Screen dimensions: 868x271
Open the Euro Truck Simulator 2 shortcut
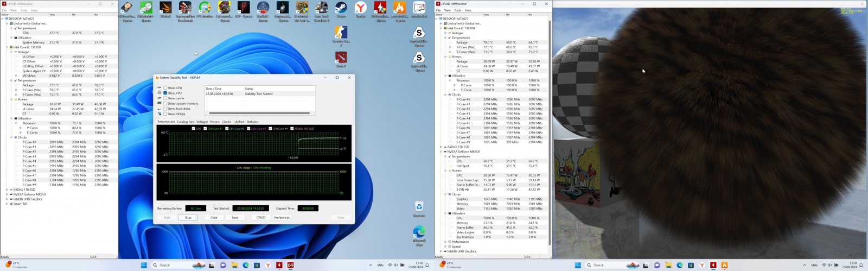(x=322, y=8)
